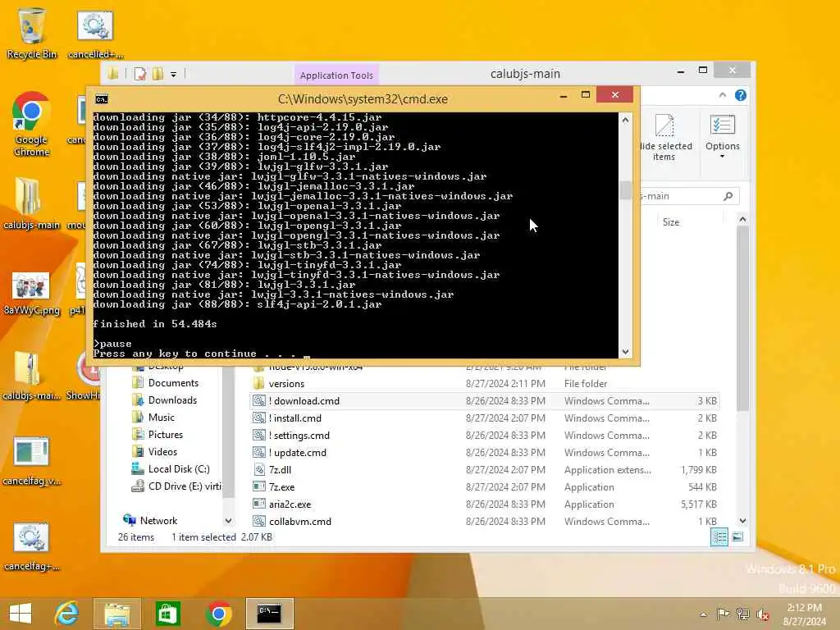The width and height of the screenshot is (840, 630).
Task: Select the 7z.exe file
Action: point(484,486)
